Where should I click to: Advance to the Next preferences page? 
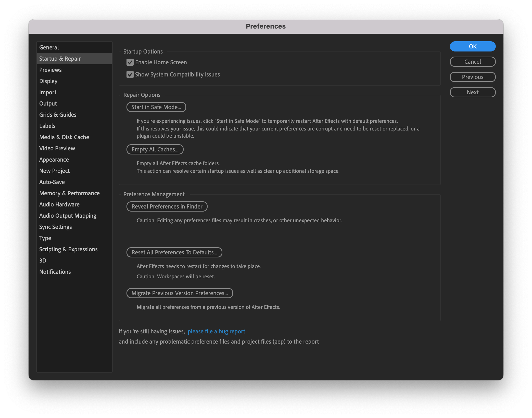(472, 92)
